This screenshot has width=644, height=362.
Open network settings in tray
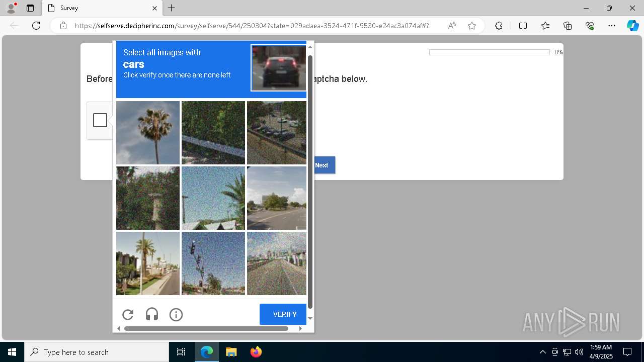coord(567,352)
